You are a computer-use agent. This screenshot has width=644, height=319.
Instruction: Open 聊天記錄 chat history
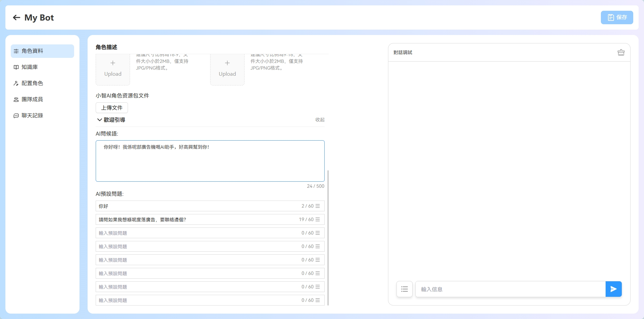32,116
